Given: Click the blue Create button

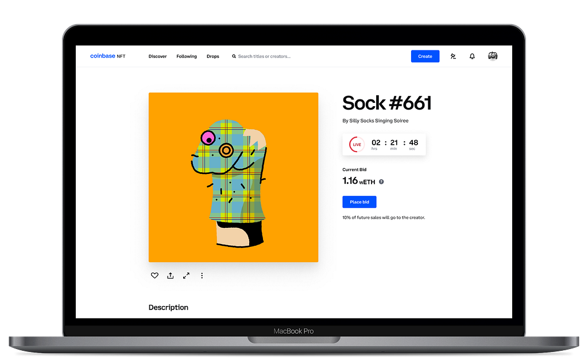Looking at the screenshot, I should tap(425, 56).
